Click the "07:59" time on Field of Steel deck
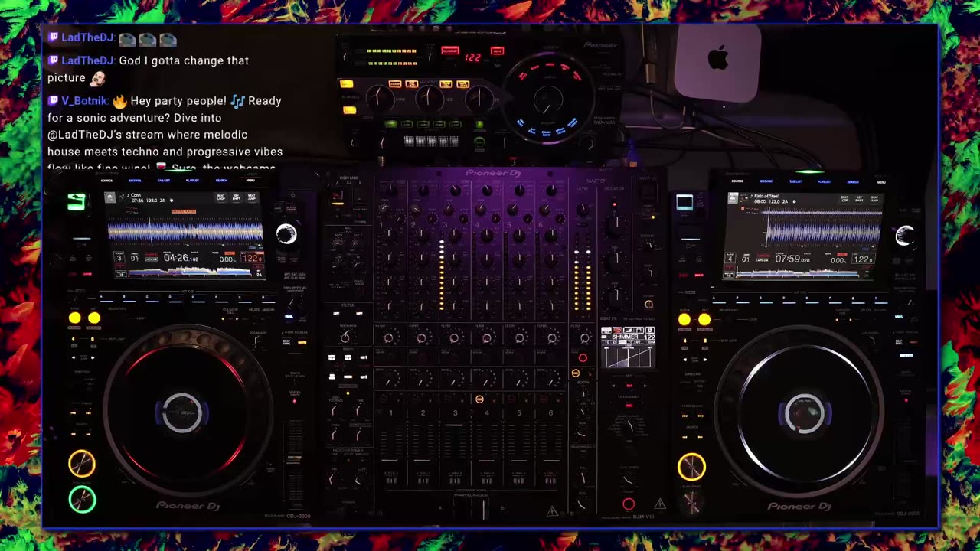Viewport: 980px width, 551px height. coord(787,259)
